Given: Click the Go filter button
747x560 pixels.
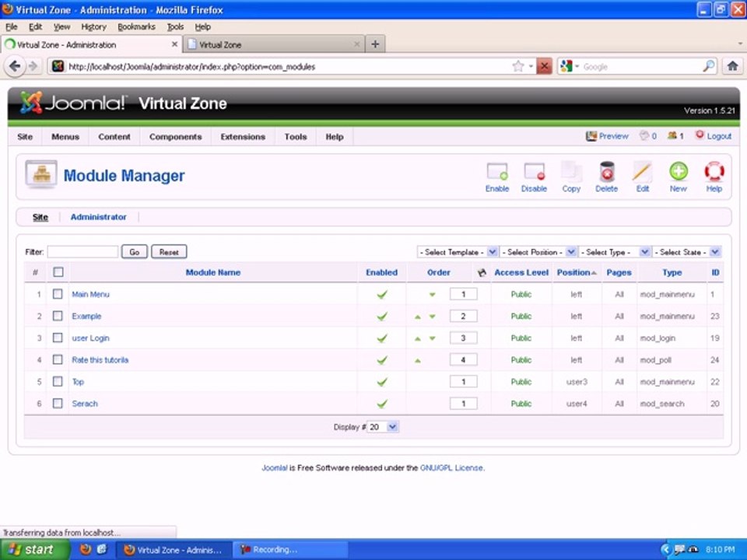Looking at the screenshot, I should coord(135,251).
